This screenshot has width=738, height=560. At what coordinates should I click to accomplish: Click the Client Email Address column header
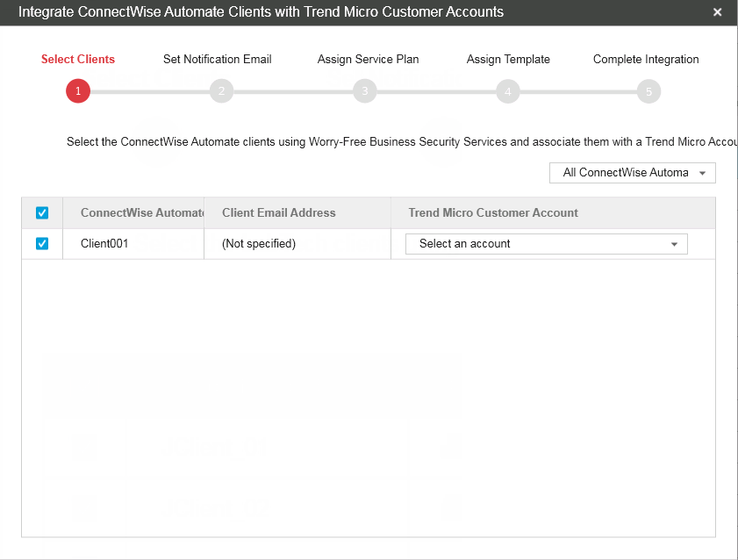click(x=279, y=212)
